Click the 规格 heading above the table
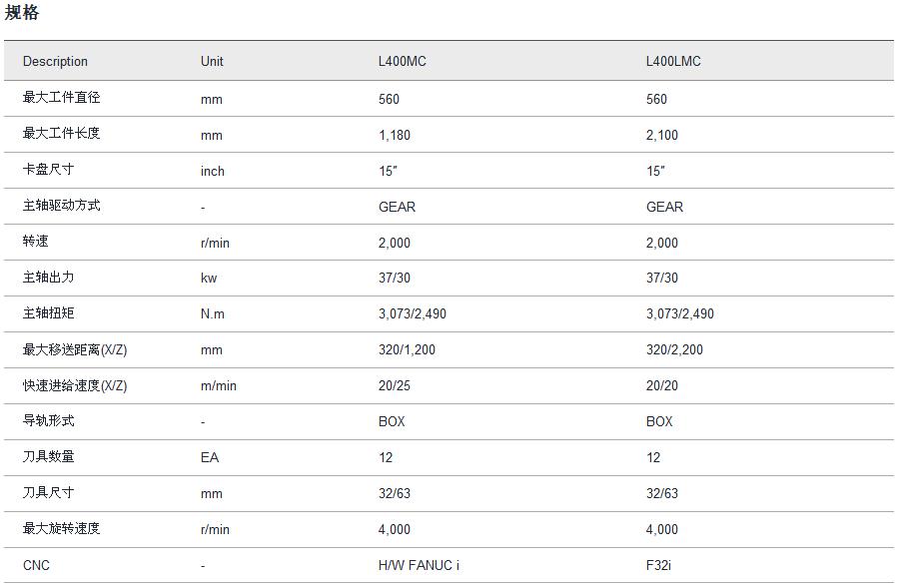Viewport: 899px width, 588px height. click(x=22, y=13)
